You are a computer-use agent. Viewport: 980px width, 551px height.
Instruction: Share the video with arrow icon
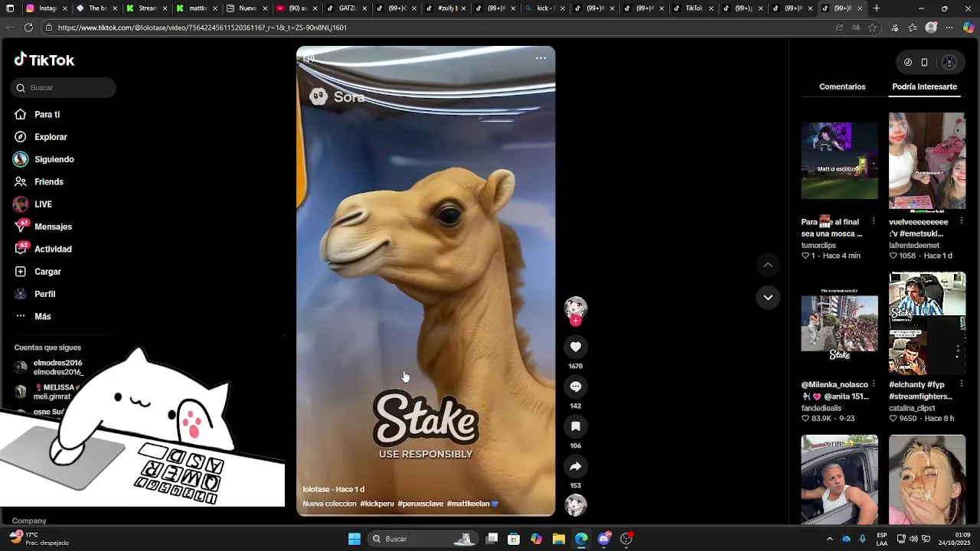576,466
